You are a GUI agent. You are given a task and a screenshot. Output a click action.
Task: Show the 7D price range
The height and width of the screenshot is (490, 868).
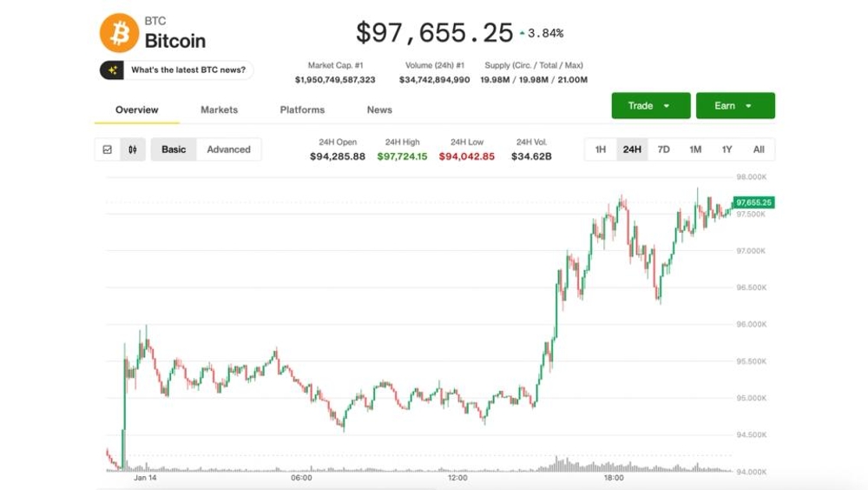click(663, 149)
